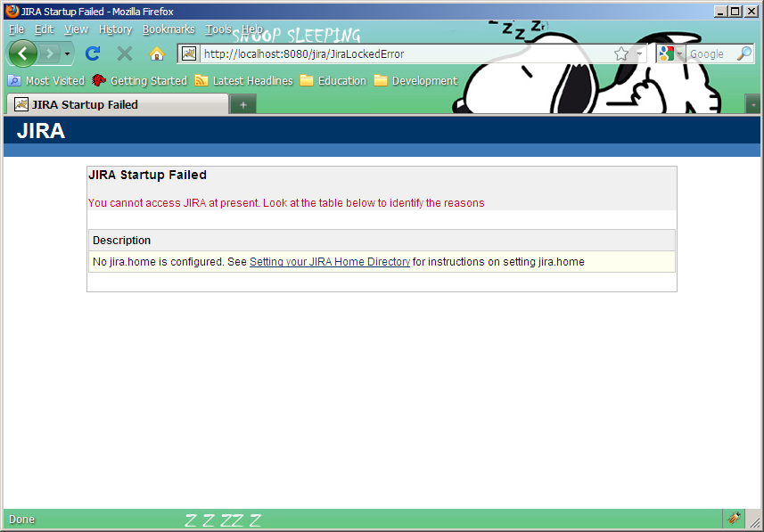
Task: Open the Edit menu
Action: [x=44, y=29]
